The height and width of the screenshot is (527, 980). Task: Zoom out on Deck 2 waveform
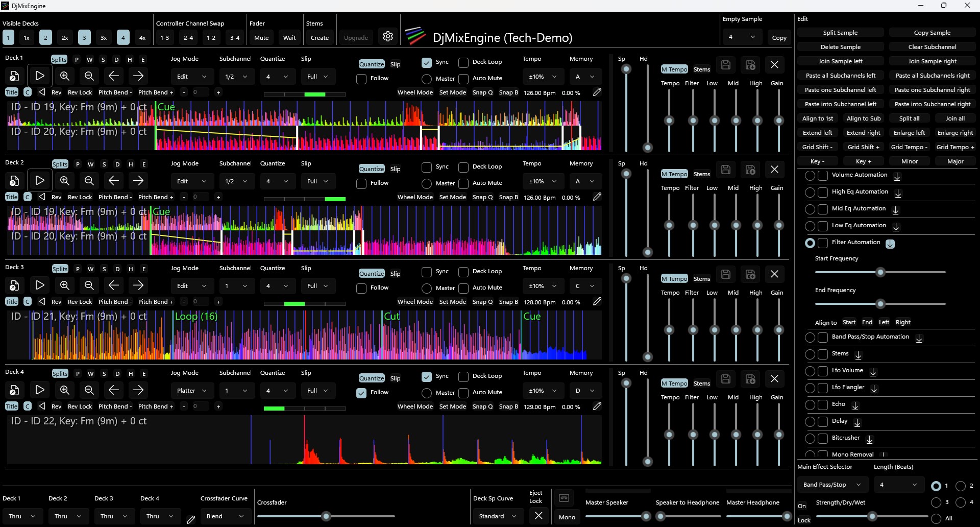point(88,180)
